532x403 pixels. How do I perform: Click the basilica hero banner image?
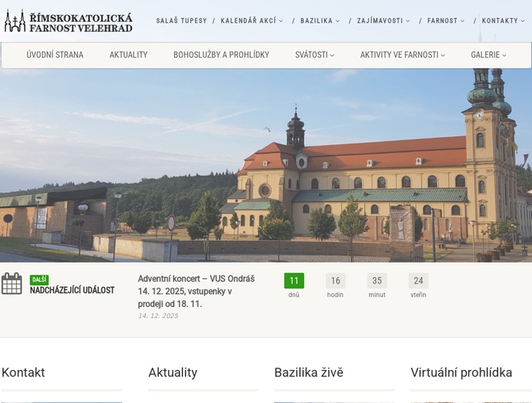pos(266,165)
